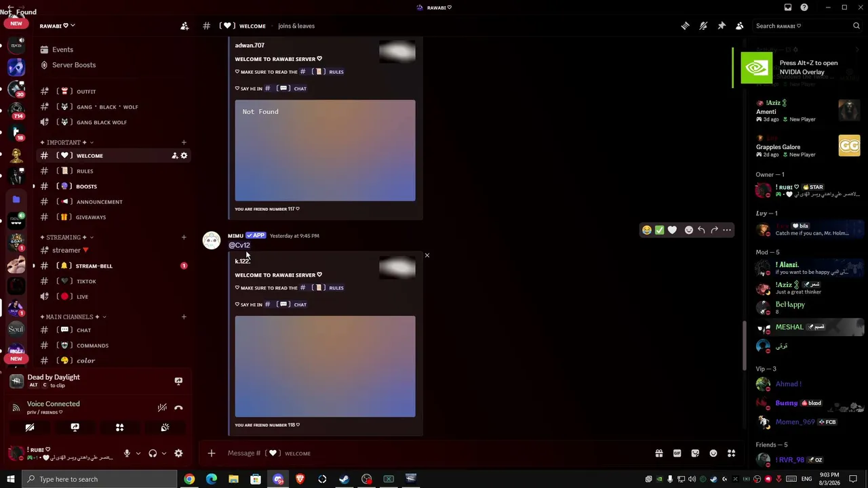
Task: Open pinned messages in channel header
Action: [722, 26]
